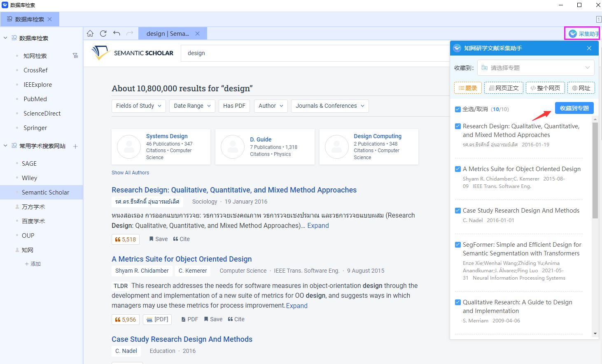The width and height of the screenshot is (602, 364).
Task: Open A Metrics Suite for Object Oriented Design title
Action: (x=182, y=259)
